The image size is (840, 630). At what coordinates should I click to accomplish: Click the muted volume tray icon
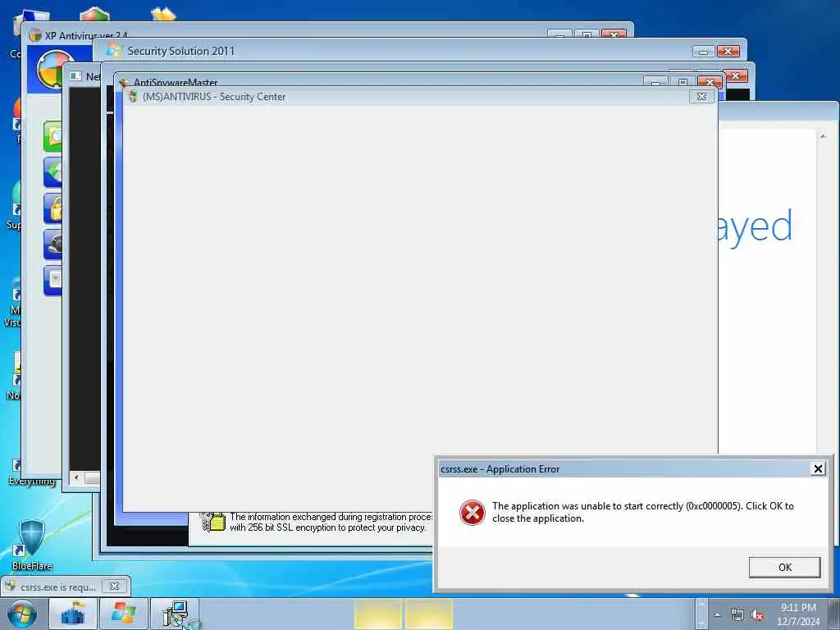coord(757,615)
